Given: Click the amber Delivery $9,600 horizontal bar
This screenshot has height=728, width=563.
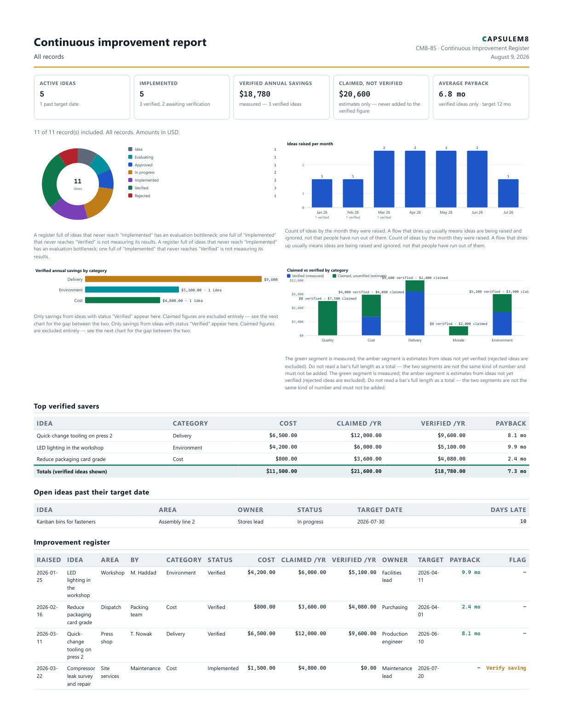Looking at the screenshot, I should 173,279.
